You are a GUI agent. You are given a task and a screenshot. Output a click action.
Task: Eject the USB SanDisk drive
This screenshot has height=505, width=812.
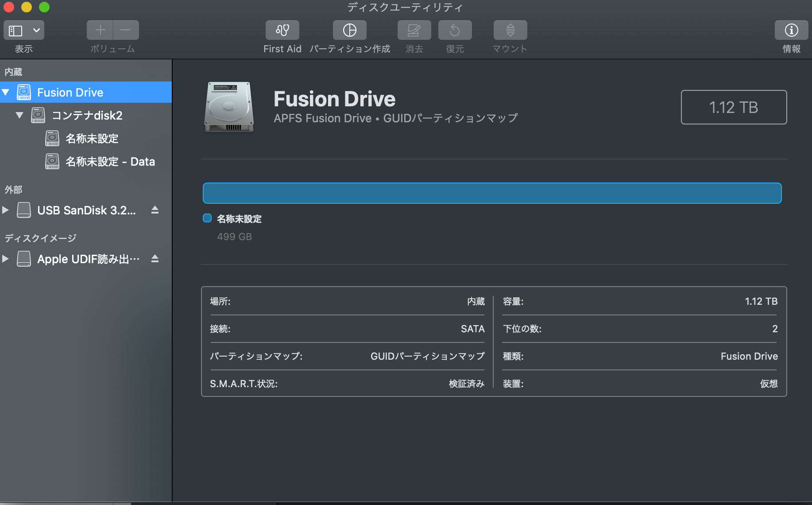tap(155, 210)
